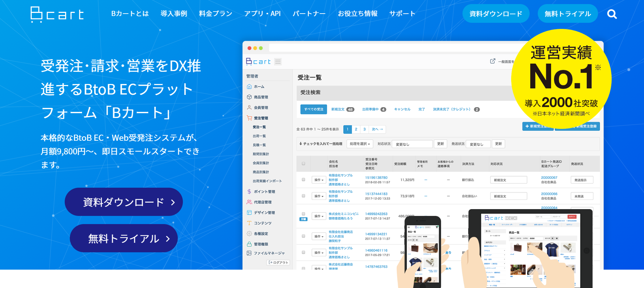Open the Bカートとは menu item
This screenshot has width=644, height=288.
click(x=130, y=14)
